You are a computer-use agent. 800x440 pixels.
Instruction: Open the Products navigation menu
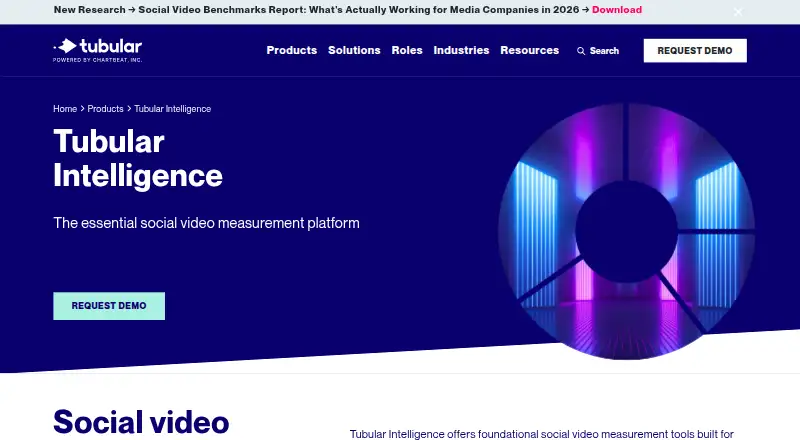point(291,51)
